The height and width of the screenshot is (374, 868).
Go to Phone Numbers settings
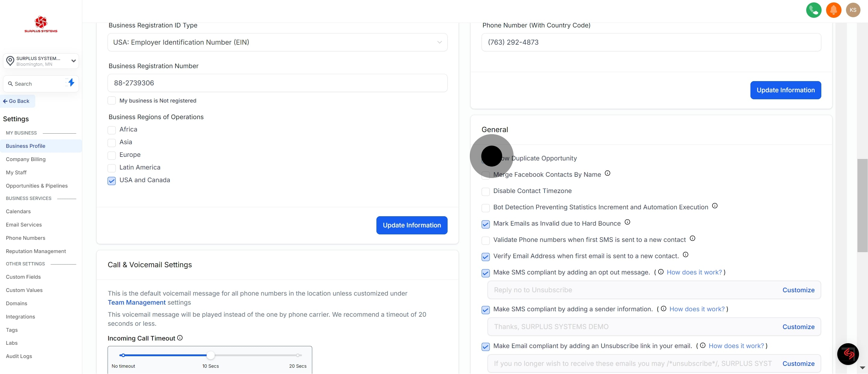[x=25, y=238]
